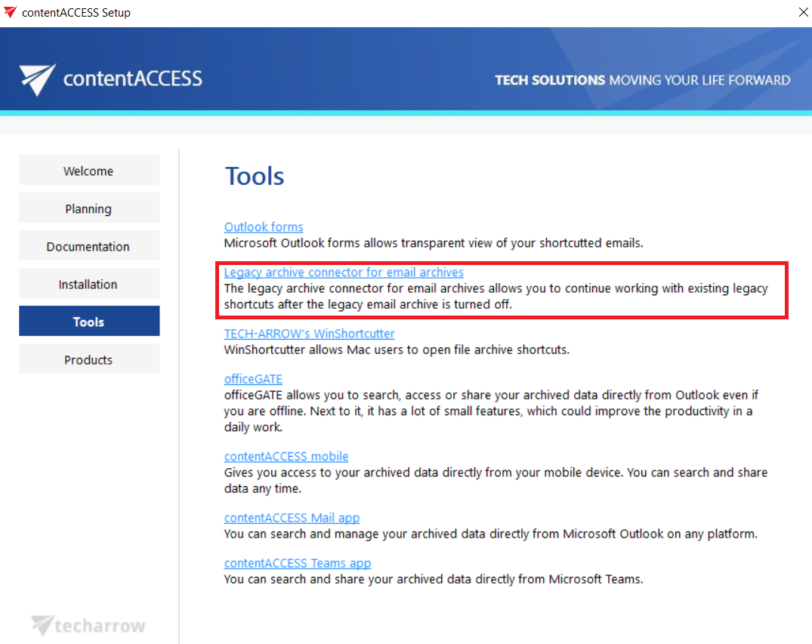Click the Mail app description about Microsoft Outlook
Screen dimensions: 812x644
point(490,534)
